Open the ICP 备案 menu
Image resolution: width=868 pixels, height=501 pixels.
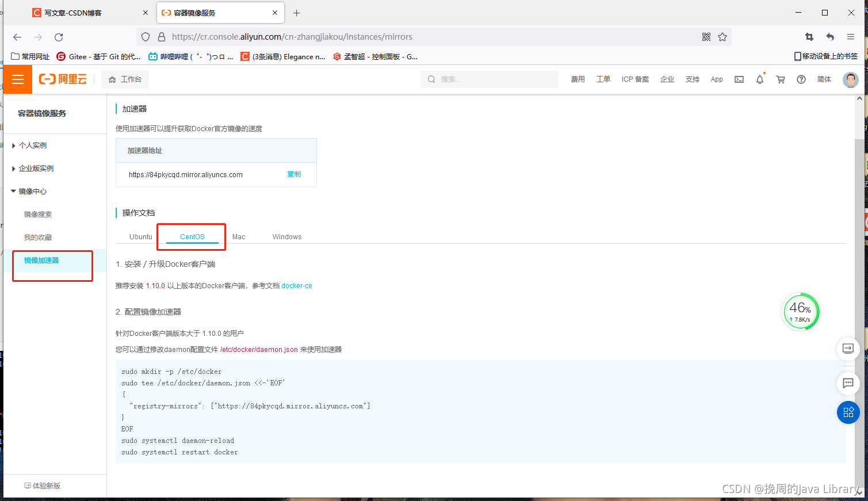click(x=635, y=79)
